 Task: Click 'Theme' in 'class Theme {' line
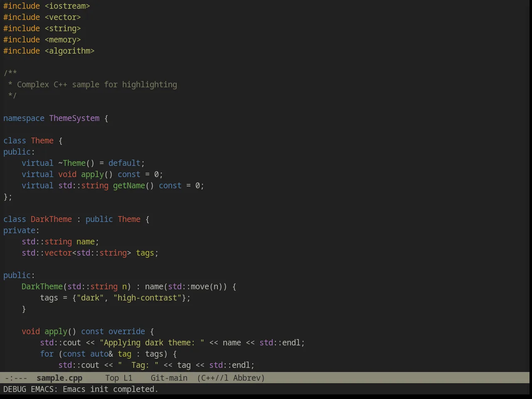pyautogui.click(x=42, y=140)
